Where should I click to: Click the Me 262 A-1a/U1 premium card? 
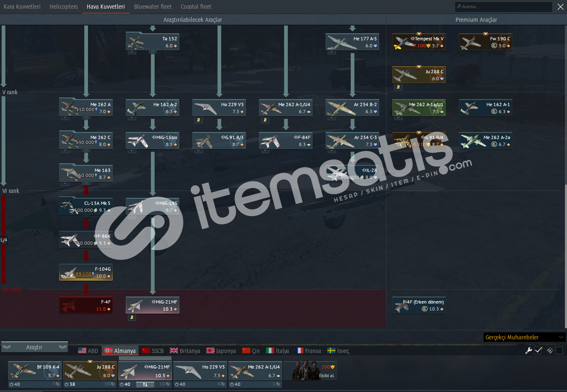419,108
